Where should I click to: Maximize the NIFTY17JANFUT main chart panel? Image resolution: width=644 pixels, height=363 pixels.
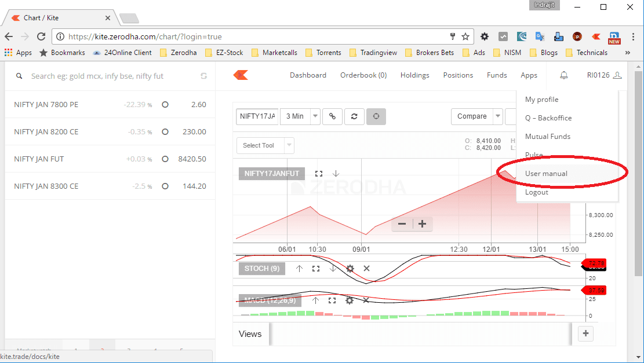pos(319,174)
